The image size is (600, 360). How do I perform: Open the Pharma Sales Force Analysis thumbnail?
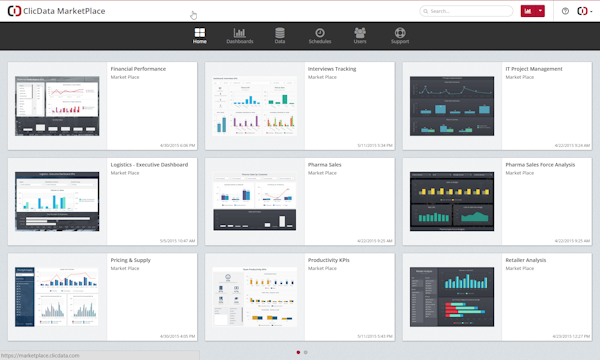(452, 201)
